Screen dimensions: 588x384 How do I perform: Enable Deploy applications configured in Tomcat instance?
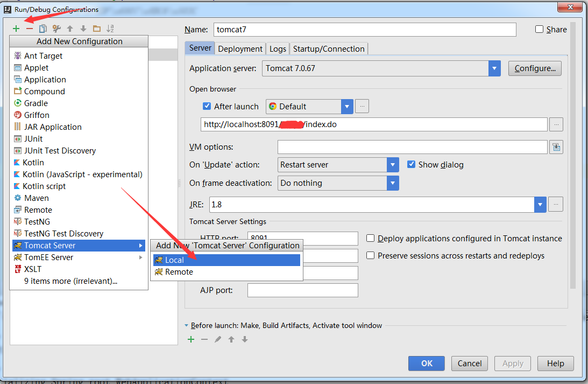[x=371, y=239]
